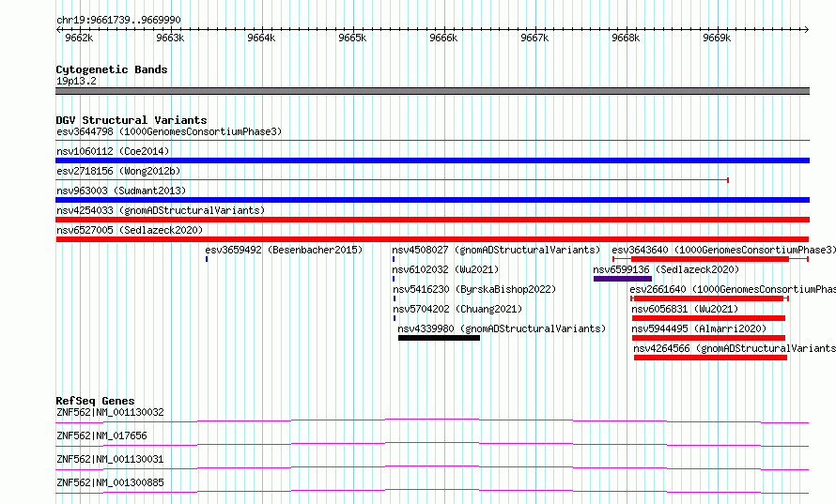Open the nsv4264566 label text

coord(735,348)
